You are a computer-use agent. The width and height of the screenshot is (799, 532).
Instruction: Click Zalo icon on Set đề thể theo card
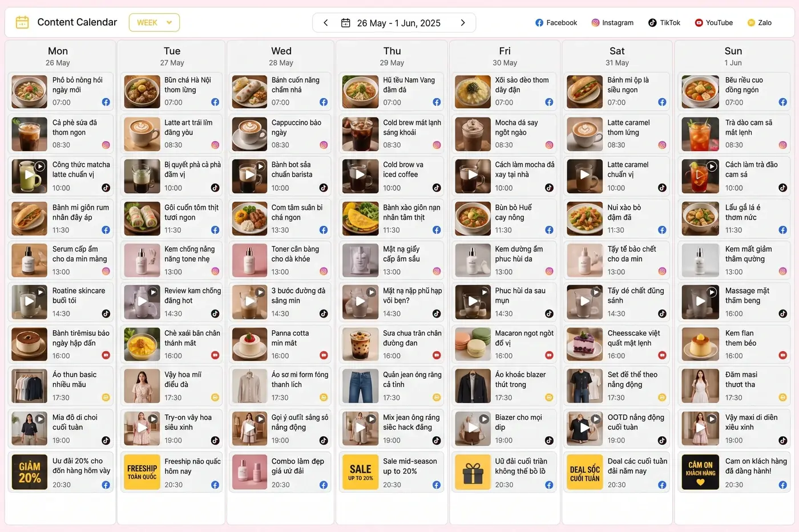[662, 397]
